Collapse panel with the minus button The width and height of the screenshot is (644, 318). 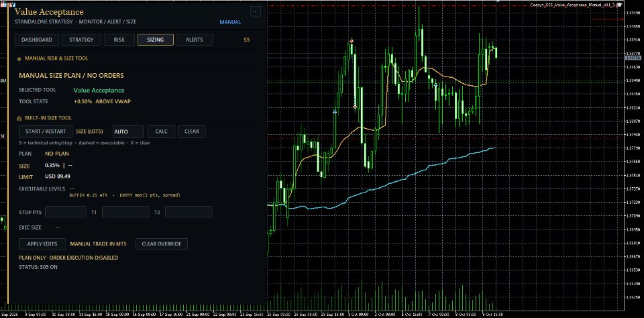pos(256,12)
